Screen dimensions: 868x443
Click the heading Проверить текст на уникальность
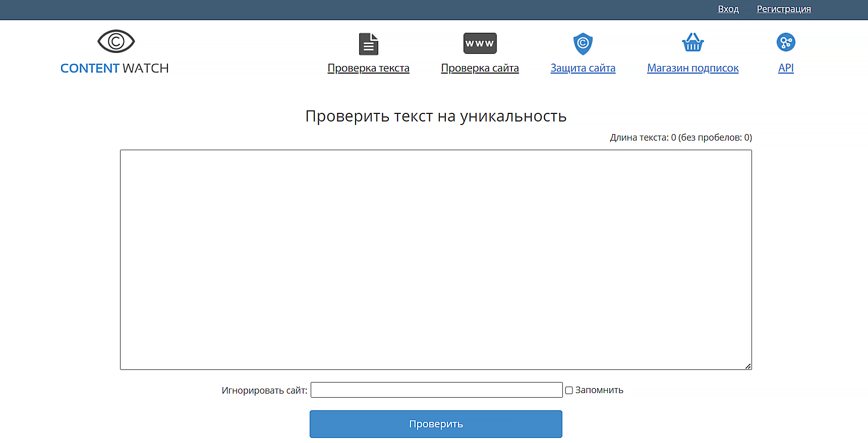436,116
